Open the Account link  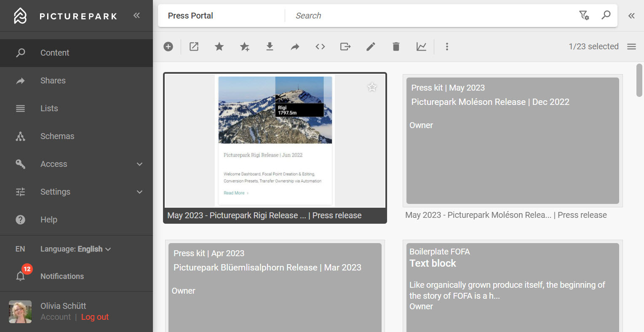pos(56,317)
